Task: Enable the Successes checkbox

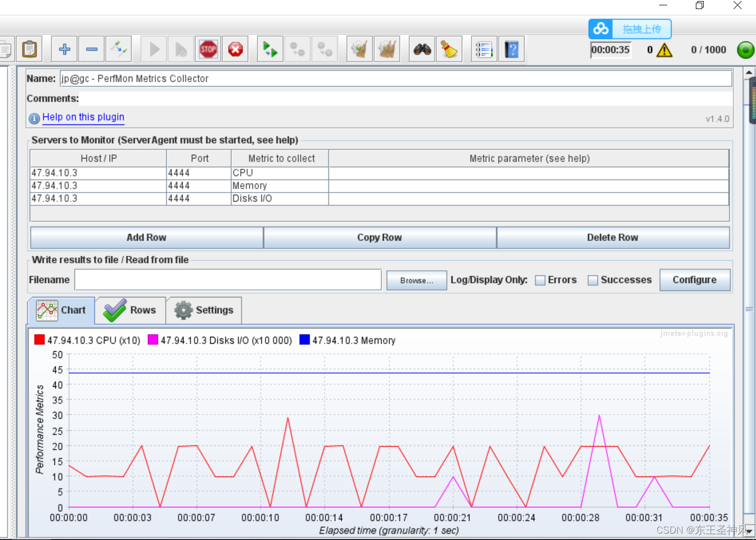Action: (x=593, y=280)
